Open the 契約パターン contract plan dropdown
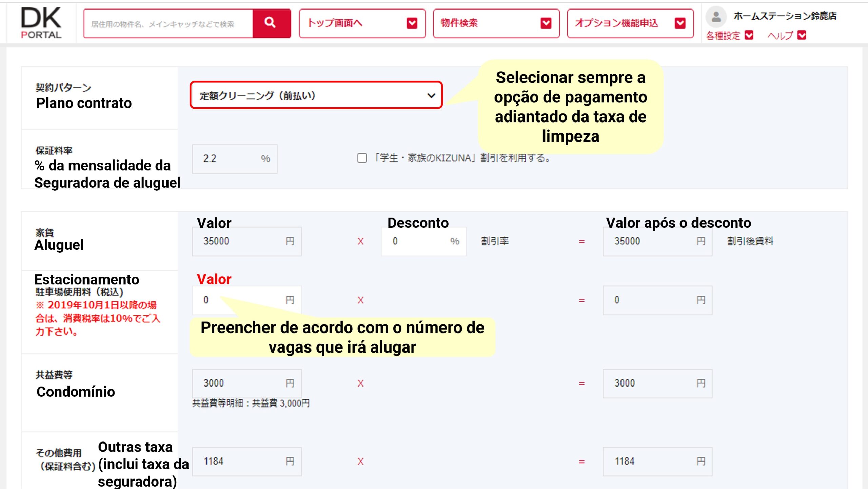This screenshot has width=868, height=489. [x=316, y=96]
